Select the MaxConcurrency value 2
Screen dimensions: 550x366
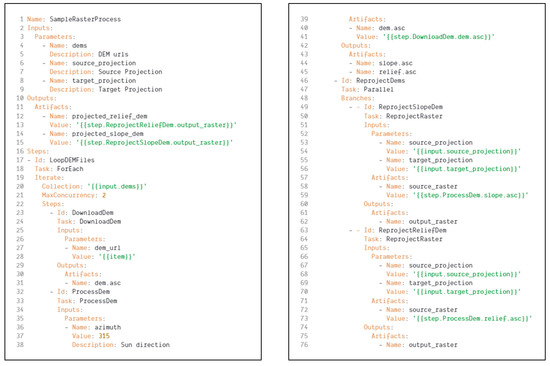click(x=104, y=195)
